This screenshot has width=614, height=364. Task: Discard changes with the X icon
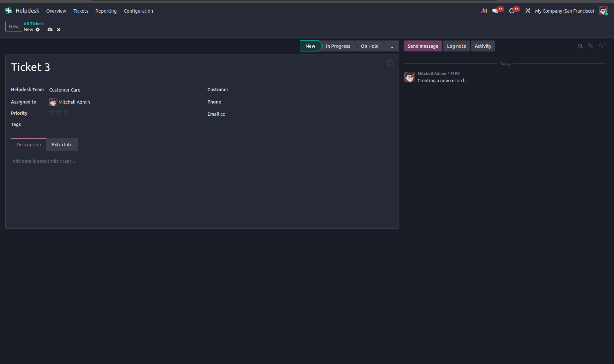(x=59, y=30)
